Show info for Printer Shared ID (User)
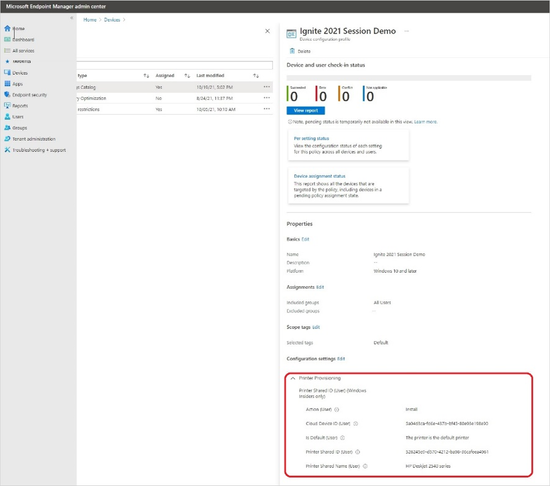This screenshot has width=550, height=486. 357,452
